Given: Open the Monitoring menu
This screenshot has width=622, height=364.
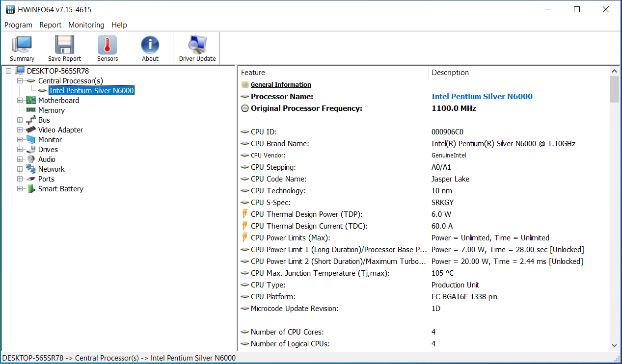Looking at the screenshot, I should pyautogui.click(x=86, y=25).
